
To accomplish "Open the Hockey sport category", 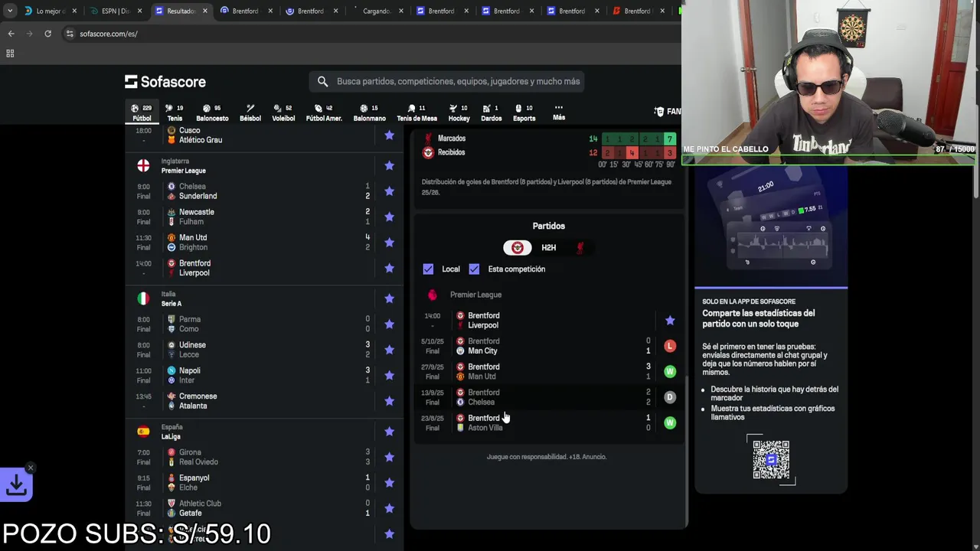I will 459,112.
